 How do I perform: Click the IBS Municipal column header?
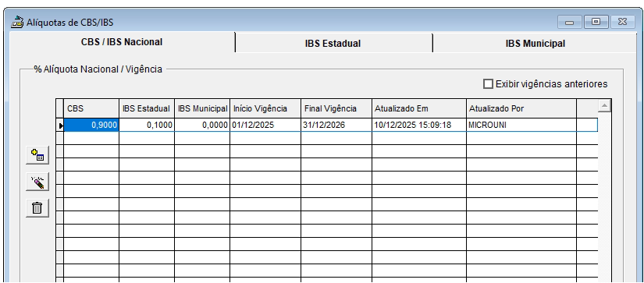coord(202,108)
